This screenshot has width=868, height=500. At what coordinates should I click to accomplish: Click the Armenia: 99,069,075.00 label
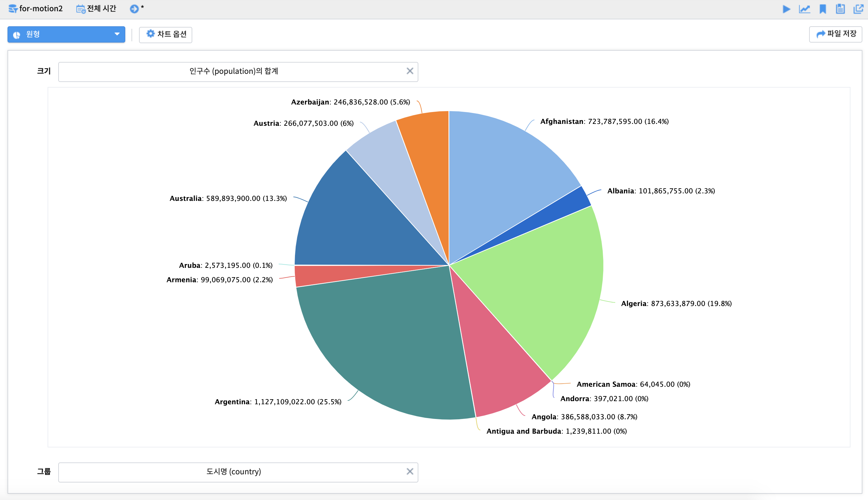[x=220, y=280]
